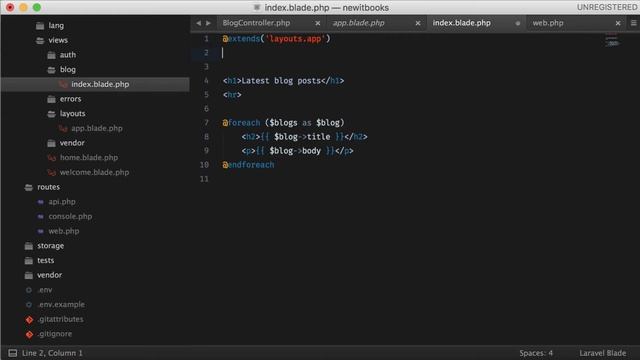Go to previous tab arrow

coord(198,23)
